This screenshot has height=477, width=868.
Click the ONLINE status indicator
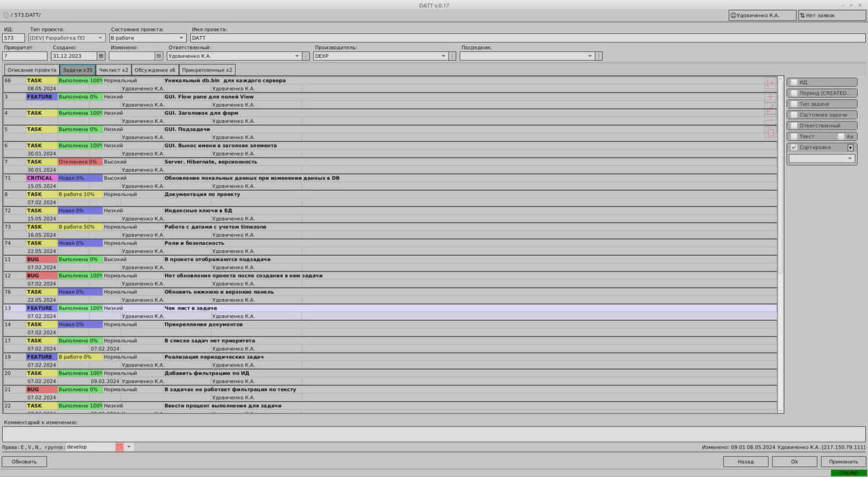(x=848, y=473)
